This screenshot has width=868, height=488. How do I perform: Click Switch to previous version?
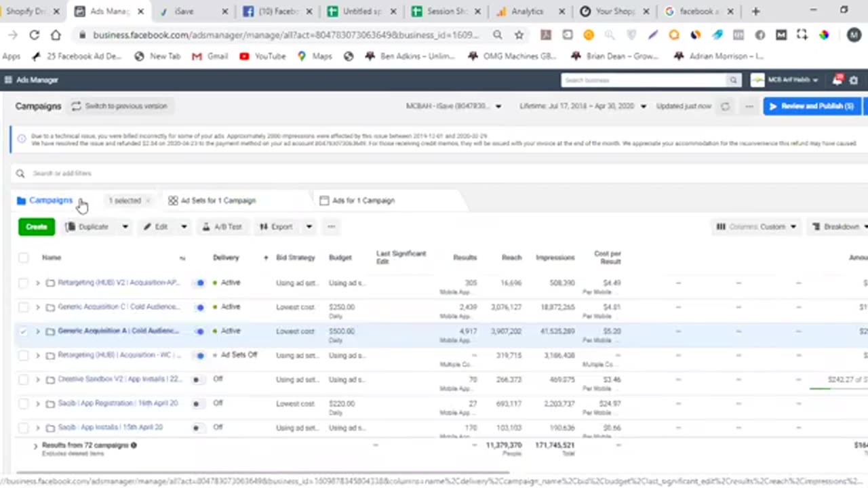point(119,106)
